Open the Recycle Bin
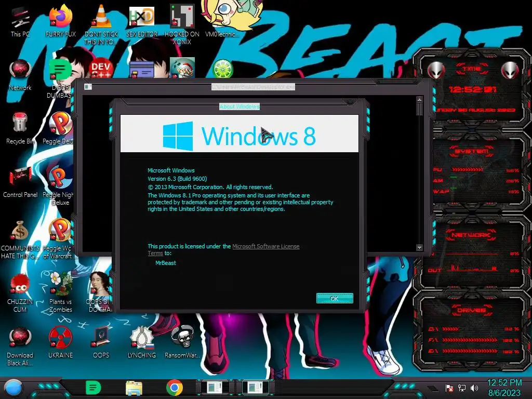Image resolution: width=532 pixels, height=399 pixels. 20,128
